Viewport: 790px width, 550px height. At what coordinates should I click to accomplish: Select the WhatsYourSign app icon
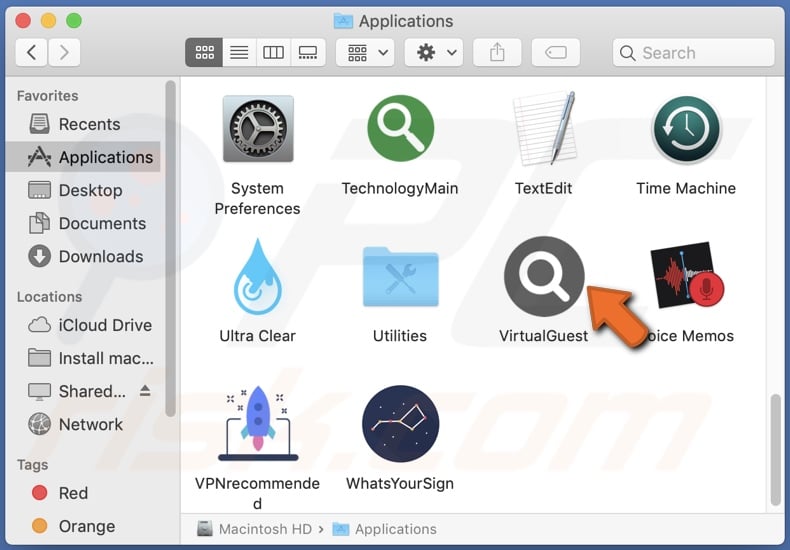point(401,424)
